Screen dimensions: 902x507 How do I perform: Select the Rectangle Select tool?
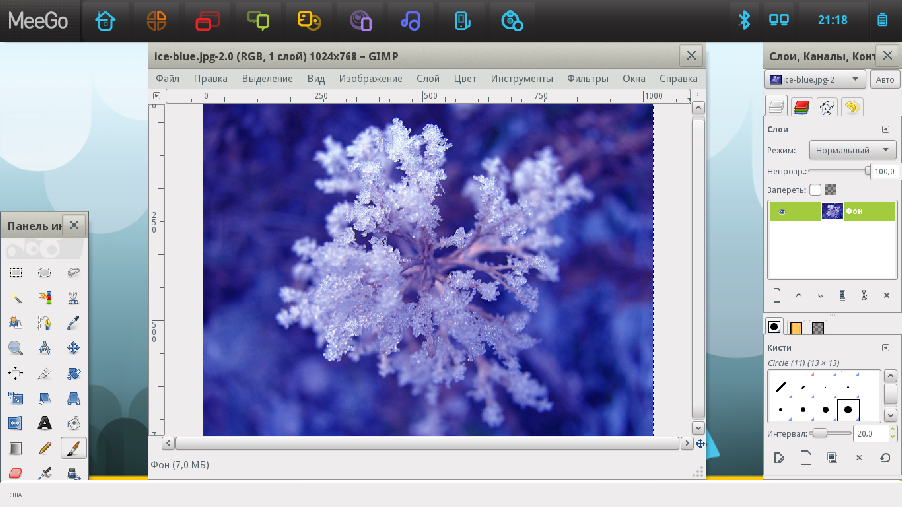[x=16, y=272]
